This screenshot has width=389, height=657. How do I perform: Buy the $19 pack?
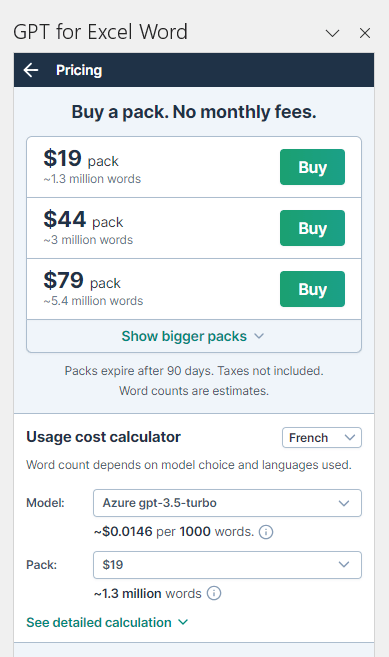(x=312, y=167)
